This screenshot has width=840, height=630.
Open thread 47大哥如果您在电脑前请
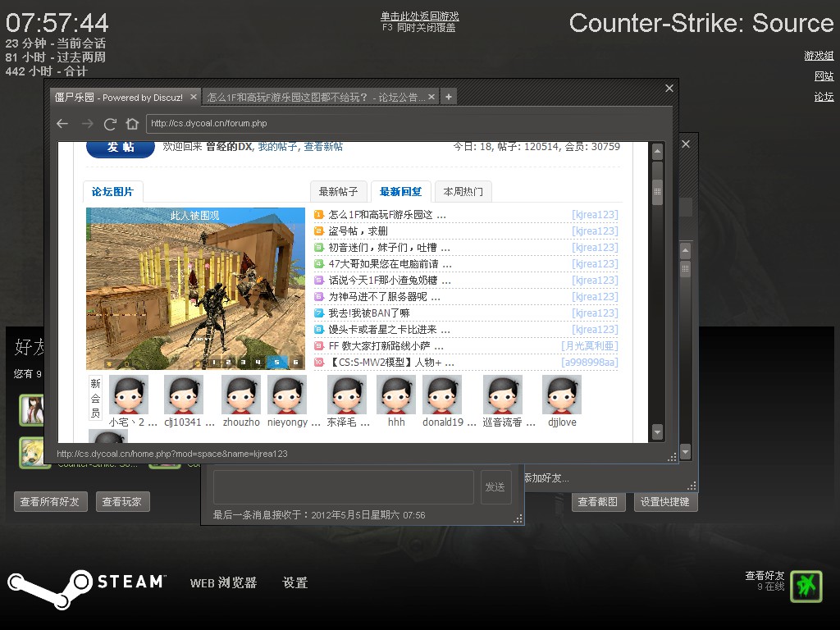coord(390,264)
